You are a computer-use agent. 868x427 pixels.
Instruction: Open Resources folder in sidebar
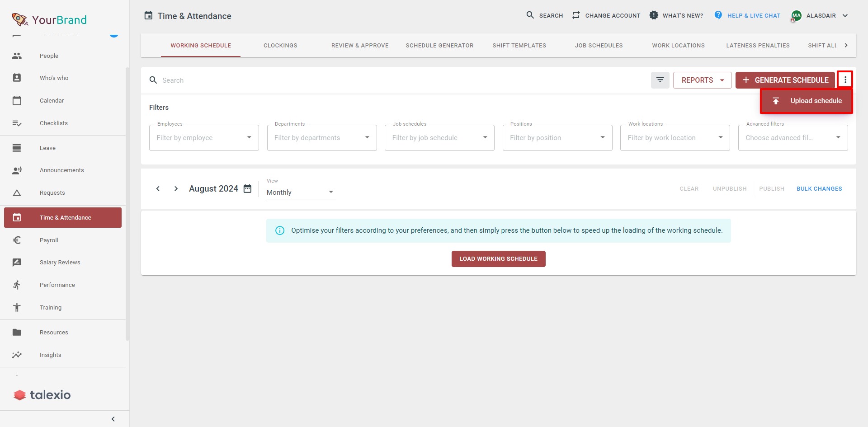(63, 332)
